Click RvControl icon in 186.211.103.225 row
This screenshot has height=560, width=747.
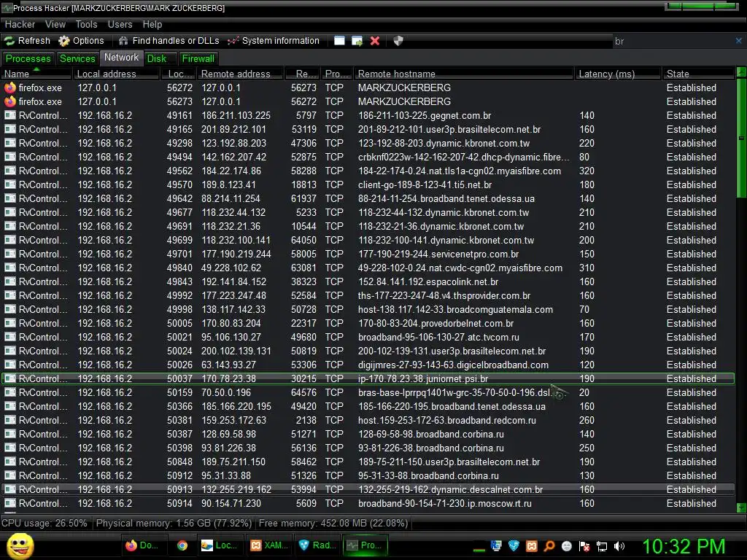[x=10, y=115]
